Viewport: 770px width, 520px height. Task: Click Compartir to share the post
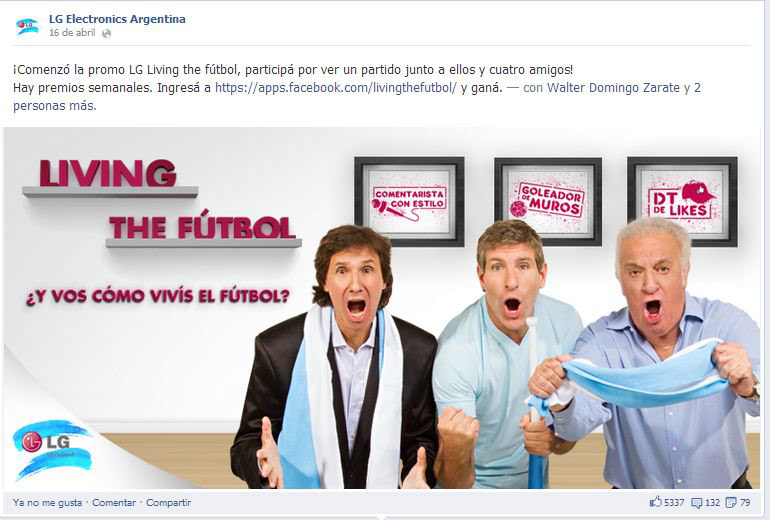click(x=168, y=502)
